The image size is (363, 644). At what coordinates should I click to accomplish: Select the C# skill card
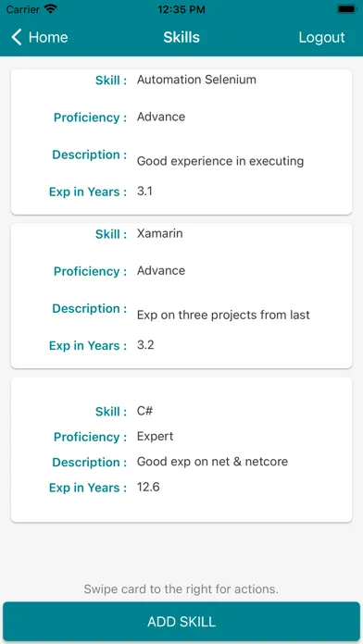pos(181,450)
